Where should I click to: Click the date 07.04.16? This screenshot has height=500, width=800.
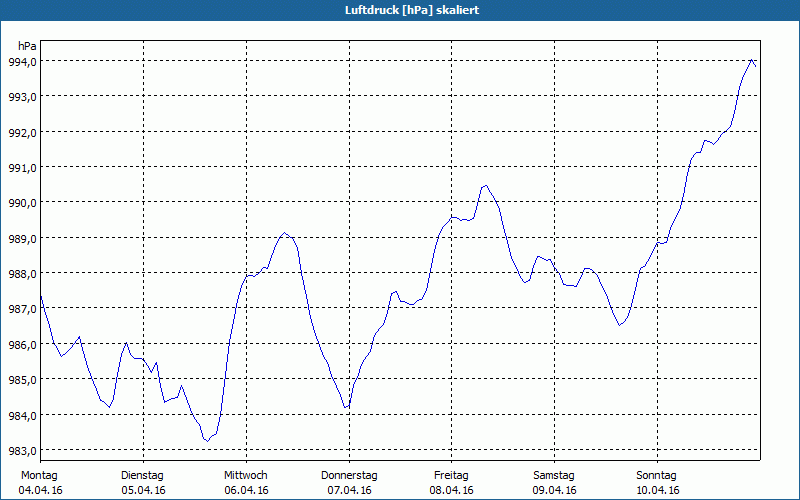click(349, 490)
